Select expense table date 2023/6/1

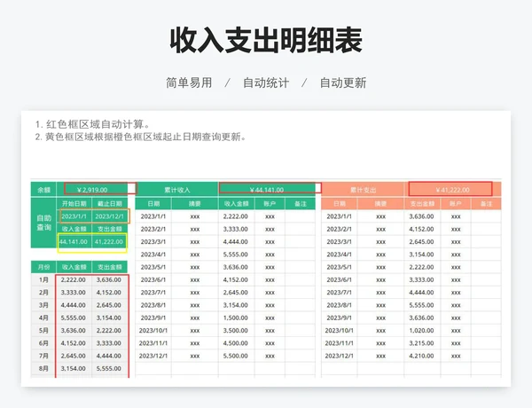tap(340, 279)
